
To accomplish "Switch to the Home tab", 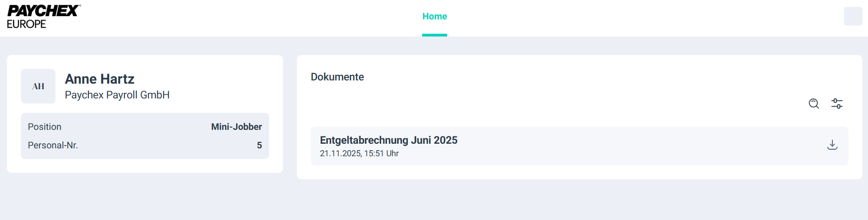I will (x=435, y=17).
